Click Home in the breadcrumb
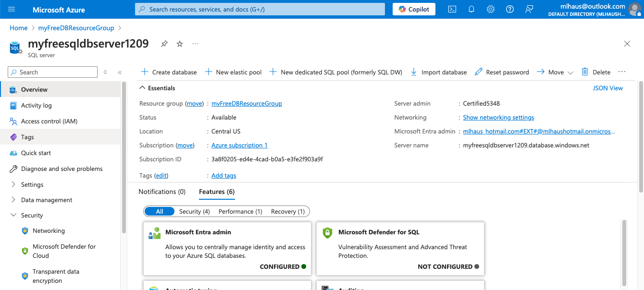644x290 pixels. (18, 28)
